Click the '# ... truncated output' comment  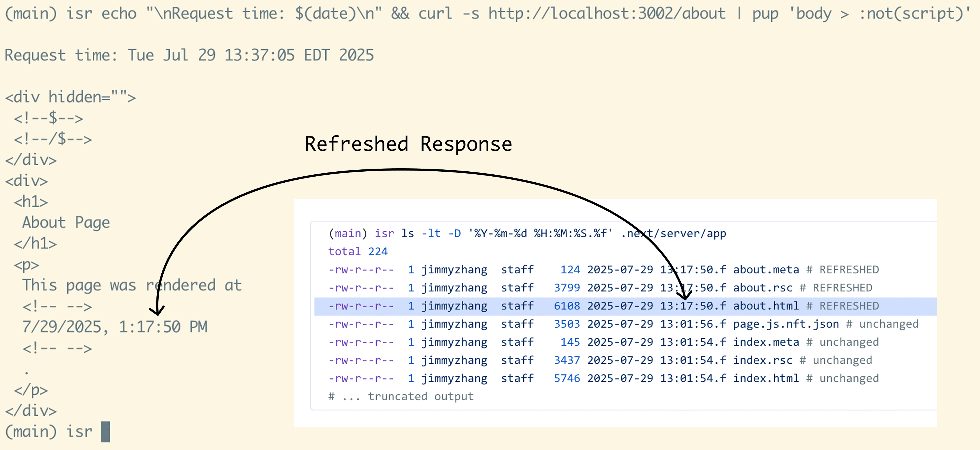[x=401, y=396]
